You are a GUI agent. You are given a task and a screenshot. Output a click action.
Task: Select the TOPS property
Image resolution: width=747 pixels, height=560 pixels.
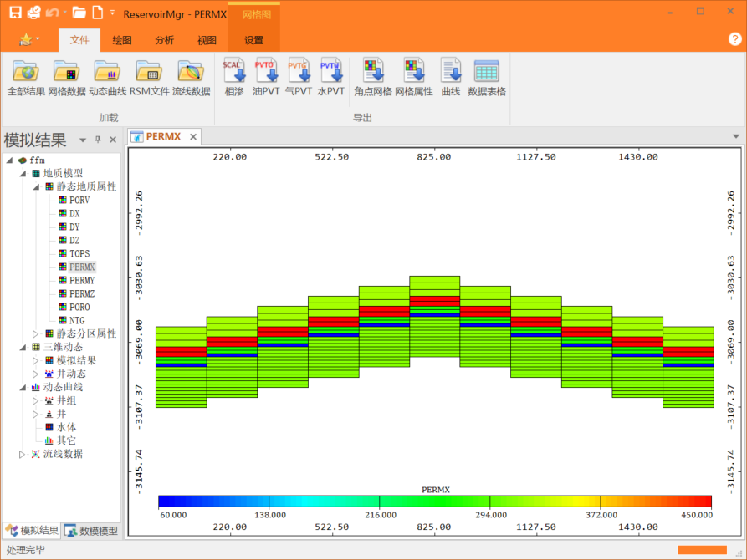(79, 253)
